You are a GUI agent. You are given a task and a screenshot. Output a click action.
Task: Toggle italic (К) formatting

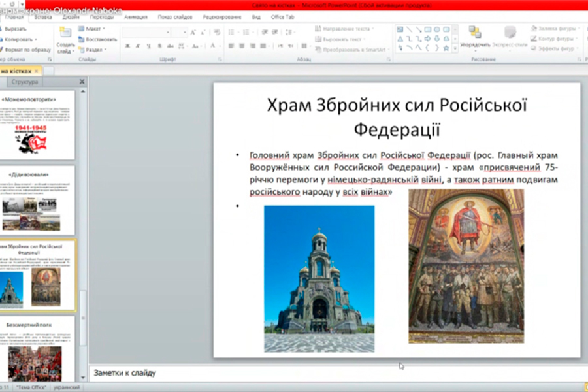(137, 46)
